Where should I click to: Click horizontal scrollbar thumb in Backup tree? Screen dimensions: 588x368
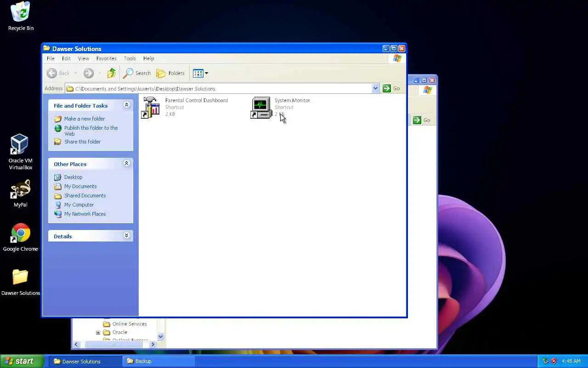113,344
